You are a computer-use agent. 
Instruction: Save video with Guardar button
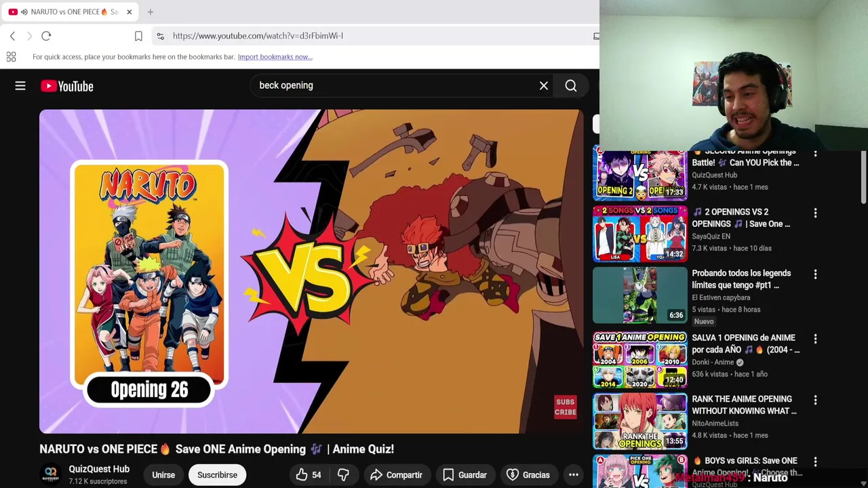pyautogui.click(x=465, y=475)
